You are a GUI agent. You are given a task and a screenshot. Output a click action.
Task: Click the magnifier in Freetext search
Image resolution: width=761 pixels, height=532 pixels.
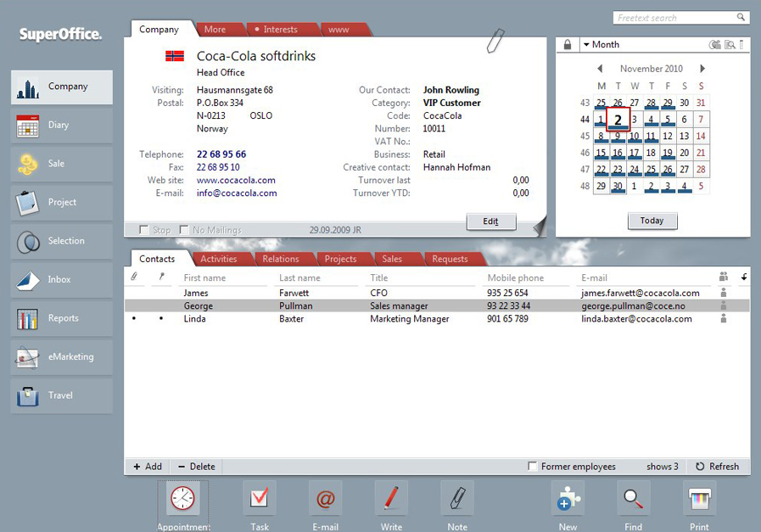[x=741, y=17]
